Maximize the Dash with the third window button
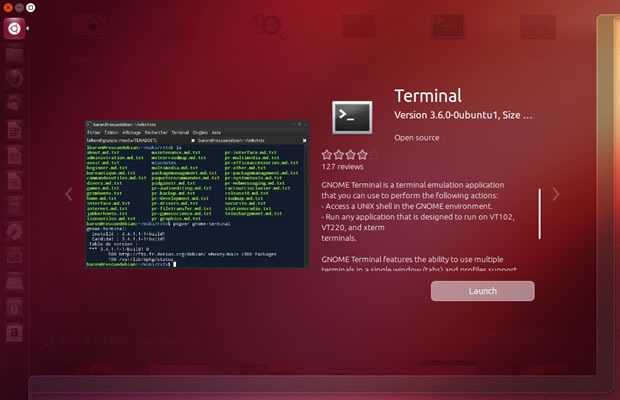The height and width of the screenshot is (400, 620). click(x=30, y=7)
